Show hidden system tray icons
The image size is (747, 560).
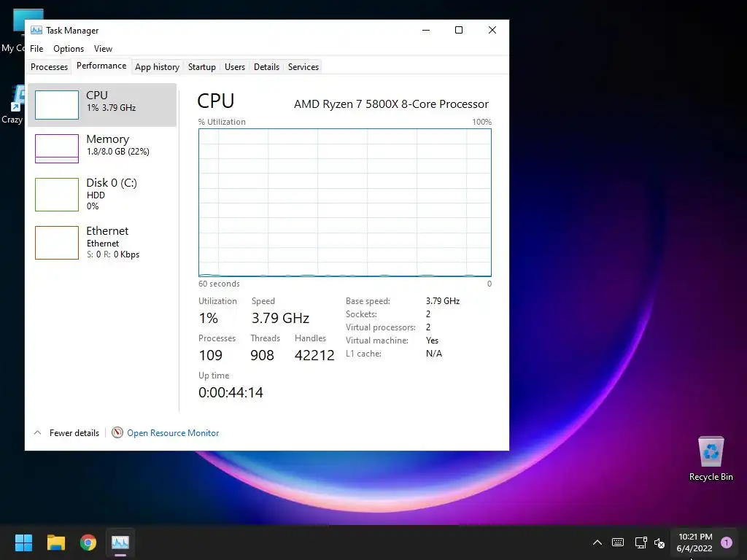(597, 542)
